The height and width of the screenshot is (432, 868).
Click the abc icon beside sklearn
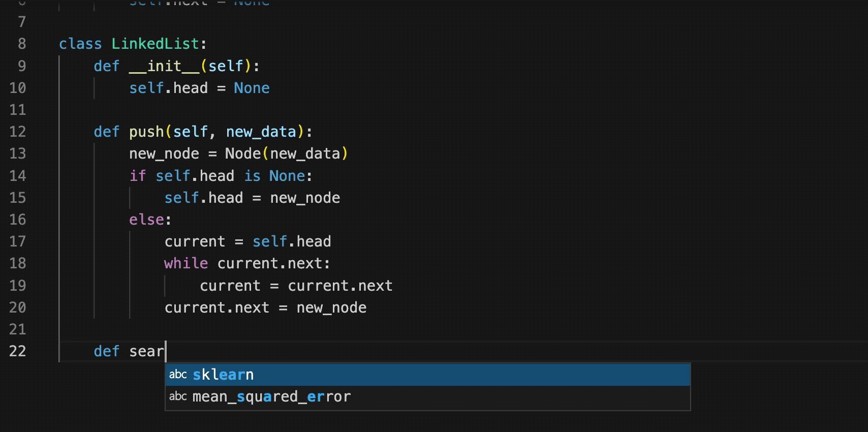click(x=178, y=375)
